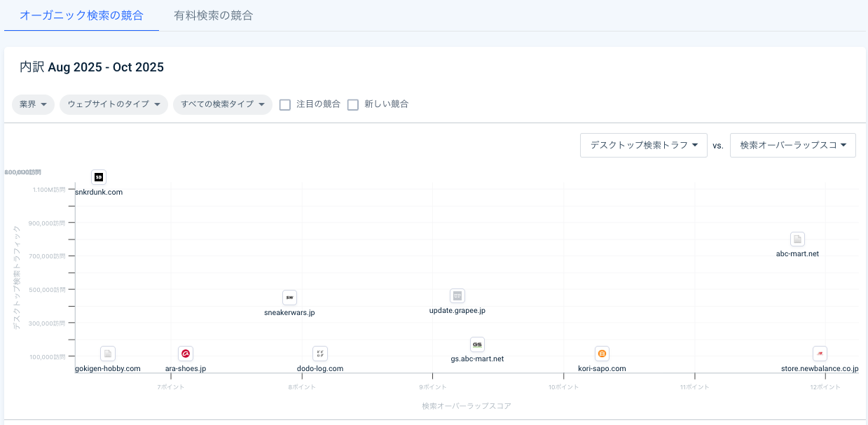Click the gs.abc-mart.net label
Screen dimensions: 868x425
(x=477, y=358)
